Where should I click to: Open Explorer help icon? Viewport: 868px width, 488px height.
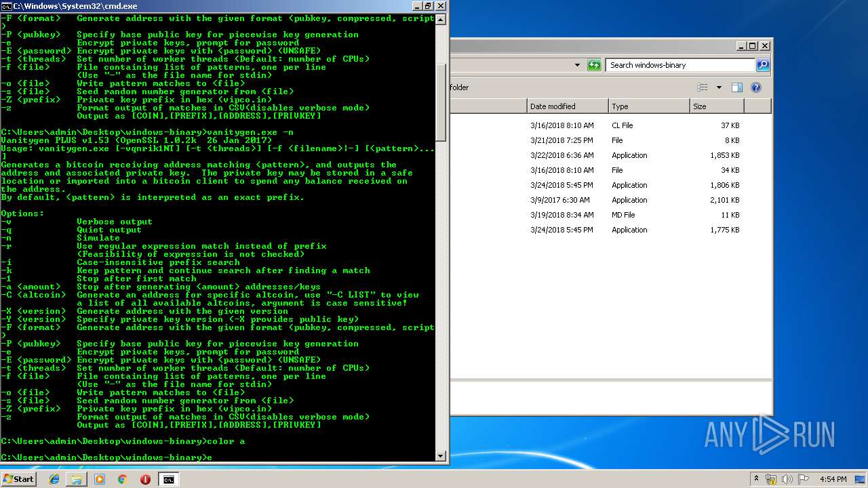click(x=756, y=87)
